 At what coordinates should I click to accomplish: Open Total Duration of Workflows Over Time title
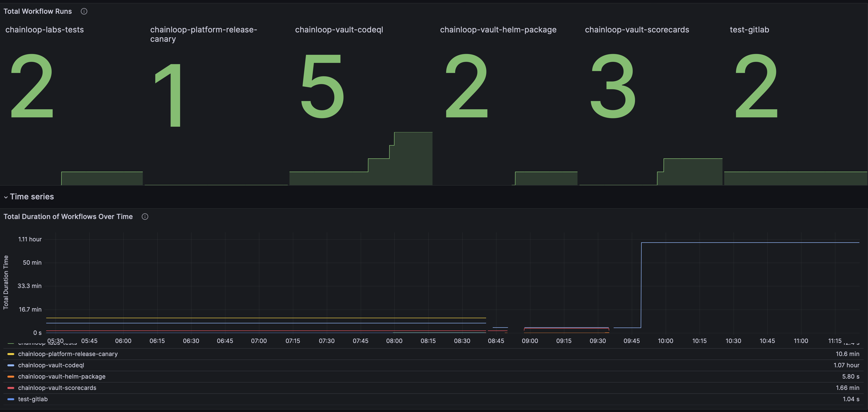68,217
